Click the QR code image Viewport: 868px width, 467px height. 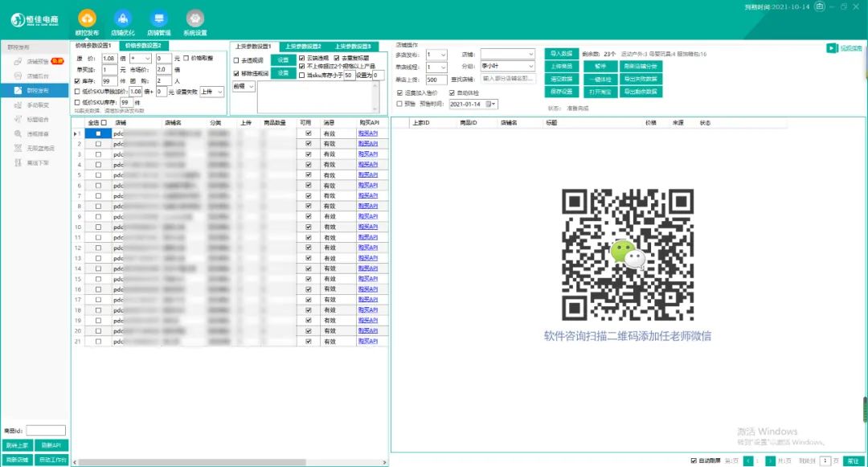click(x=628, y=255)
